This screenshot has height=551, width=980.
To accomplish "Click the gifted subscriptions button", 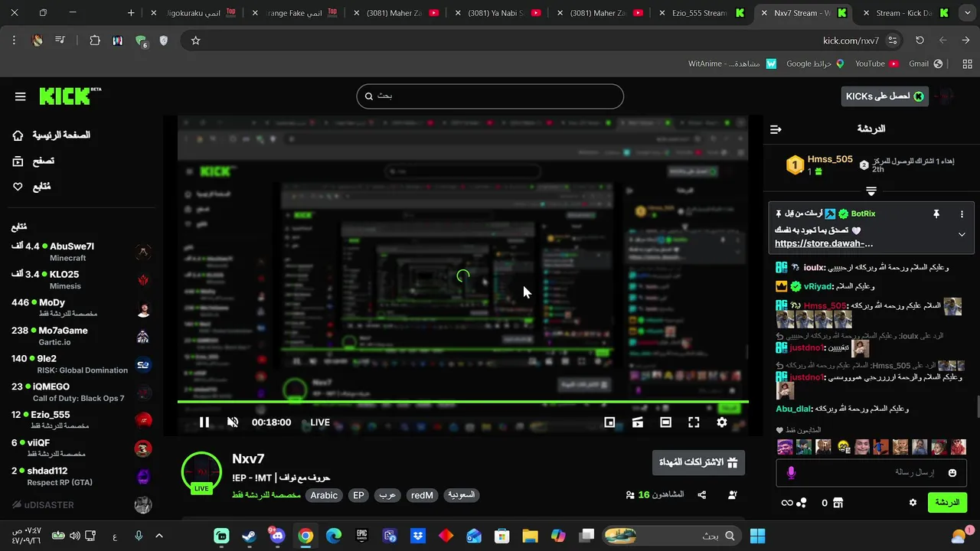I will (698, 462).
